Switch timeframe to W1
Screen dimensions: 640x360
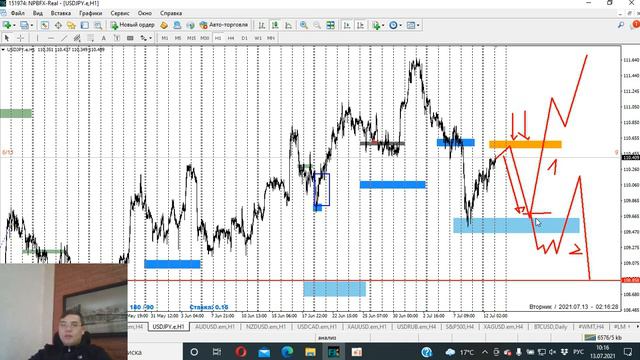click(258, 38)
